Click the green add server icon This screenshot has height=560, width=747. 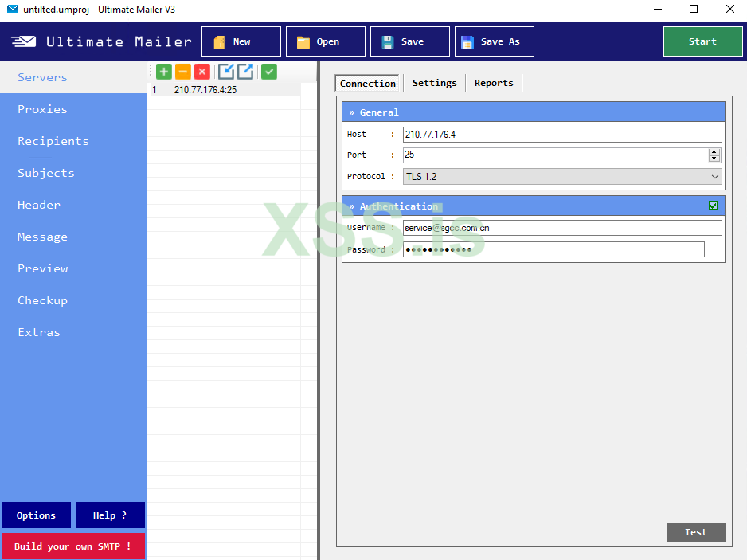[x=164, y=72]
